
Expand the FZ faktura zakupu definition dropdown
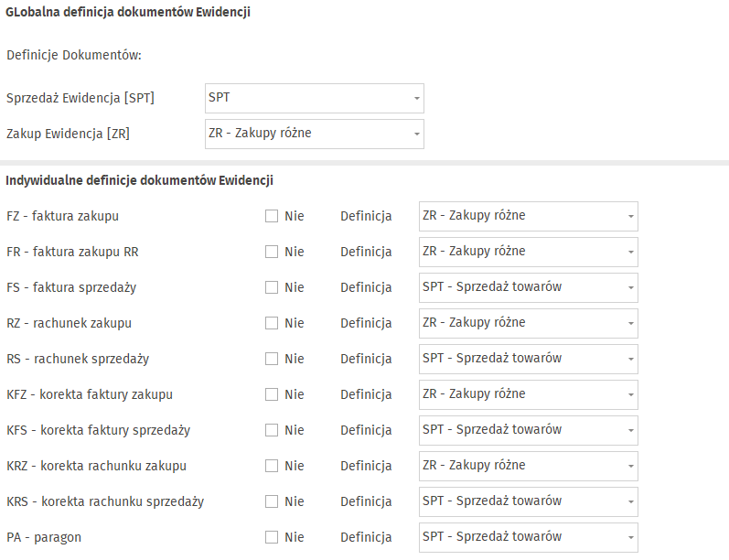[528, 216]
